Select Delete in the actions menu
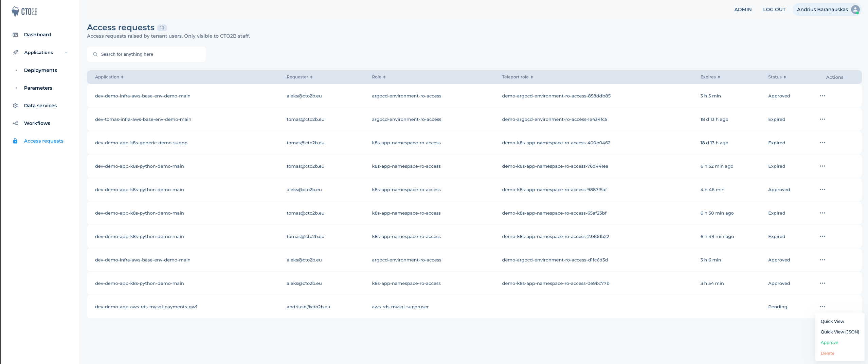Screen dimensions: 868x364 (x=827, y=353)
